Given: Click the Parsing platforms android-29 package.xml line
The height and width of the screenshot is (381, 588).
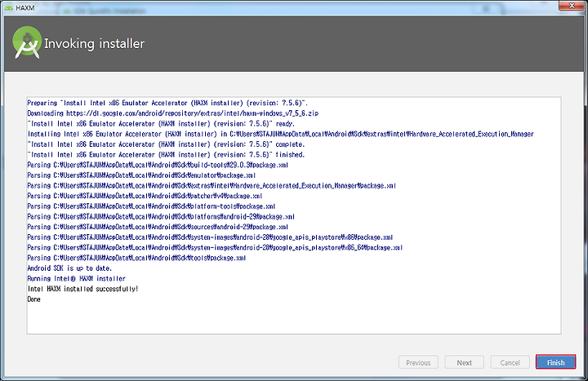Looking at the screenshot, I should (161, 216).
